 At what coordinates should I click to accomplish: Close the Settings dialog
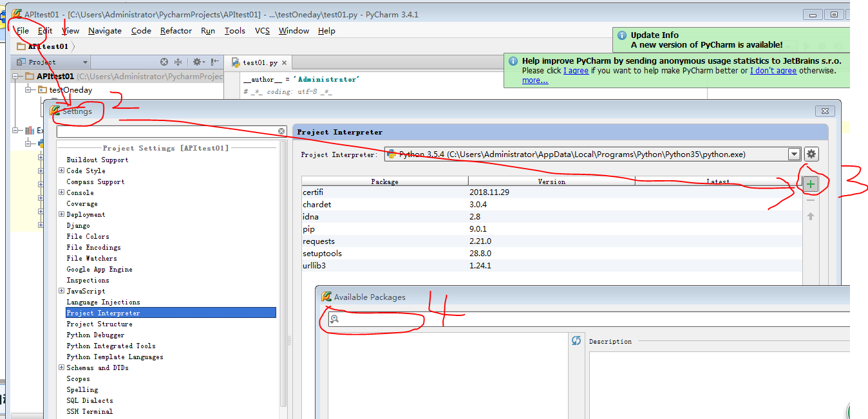825,111
